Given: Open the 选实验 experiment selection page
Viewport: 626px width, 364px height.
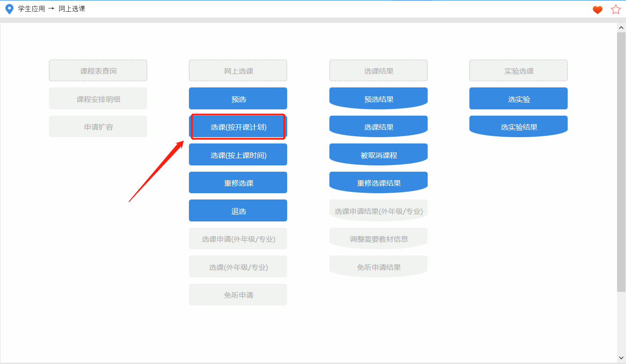Looking at the screenshot, I should 518,98.
